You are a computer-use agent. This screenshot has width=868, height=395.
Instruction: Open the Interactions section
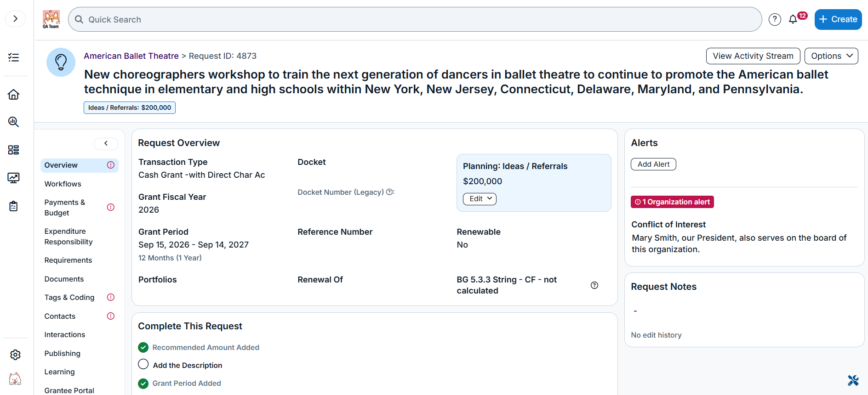point(65,335)
